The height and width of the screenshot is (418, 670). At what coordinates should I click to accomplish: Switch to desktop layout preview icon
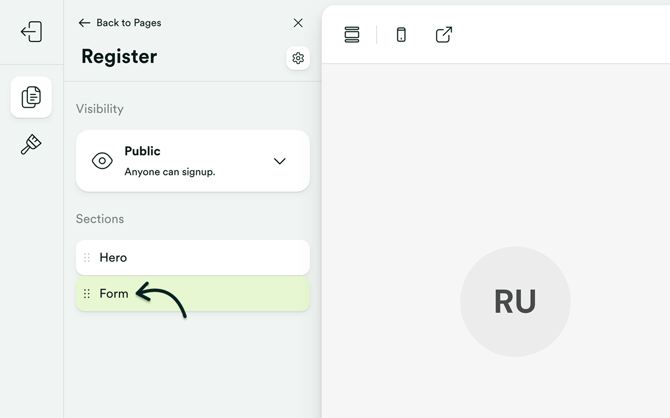point(352,35)
